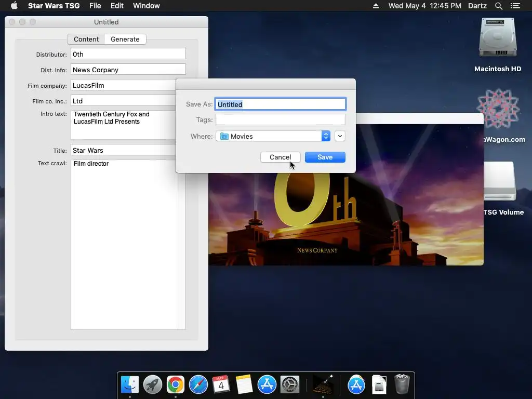Screen dimensions: 532x399
Task: Open the Edit menu
Action: (117, 6)
